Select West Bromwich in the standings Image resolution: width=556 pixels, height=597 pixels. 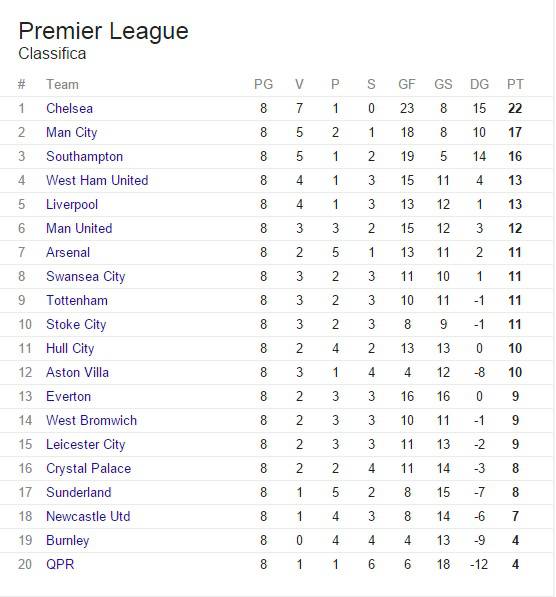91,420
